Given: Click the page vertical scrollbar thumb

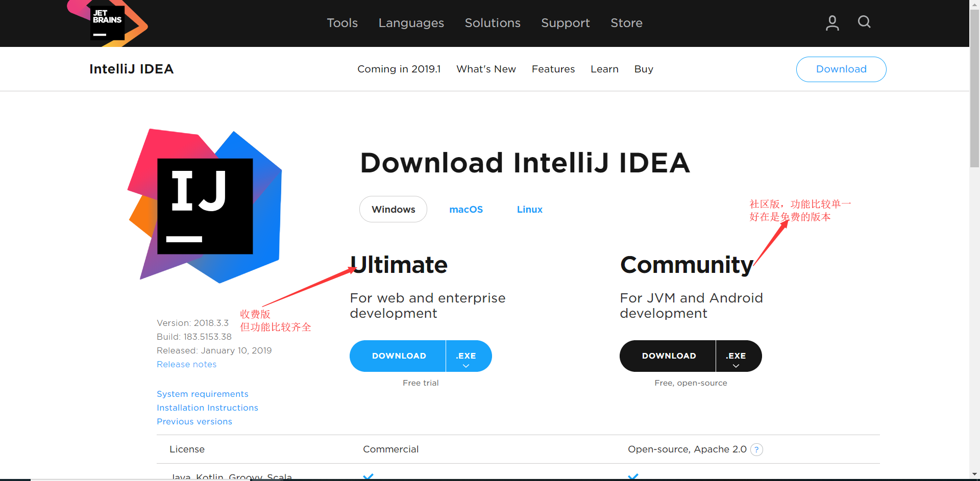Looking at the screenshot, I should [x=975, y=89].
